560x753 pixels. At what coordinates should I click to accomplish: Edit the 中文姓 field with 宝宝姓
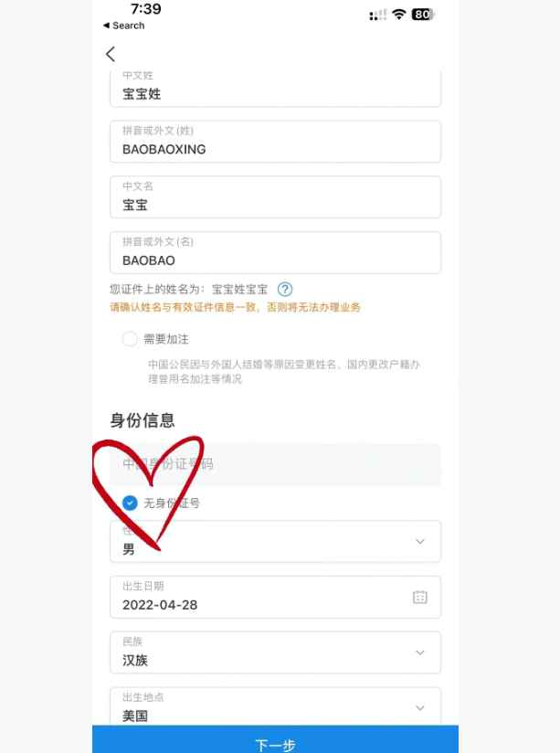click(275, 89)
